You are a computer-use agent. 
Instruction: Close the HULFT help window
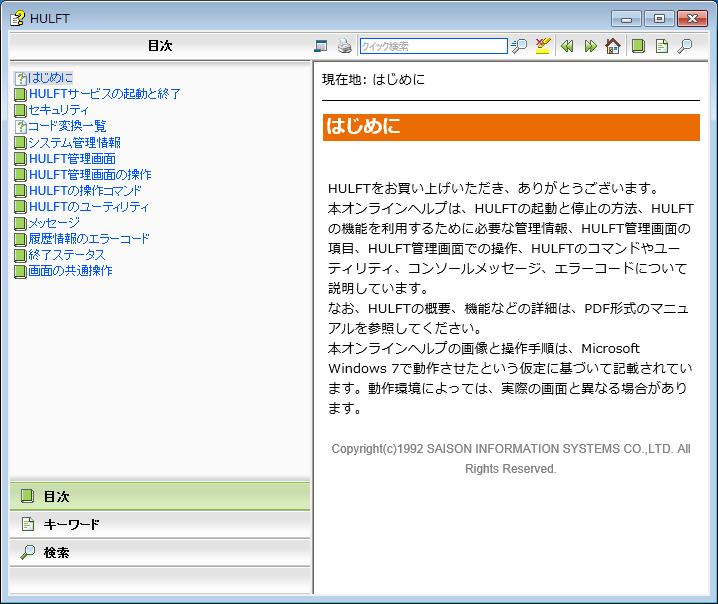(x=692, y=19)
